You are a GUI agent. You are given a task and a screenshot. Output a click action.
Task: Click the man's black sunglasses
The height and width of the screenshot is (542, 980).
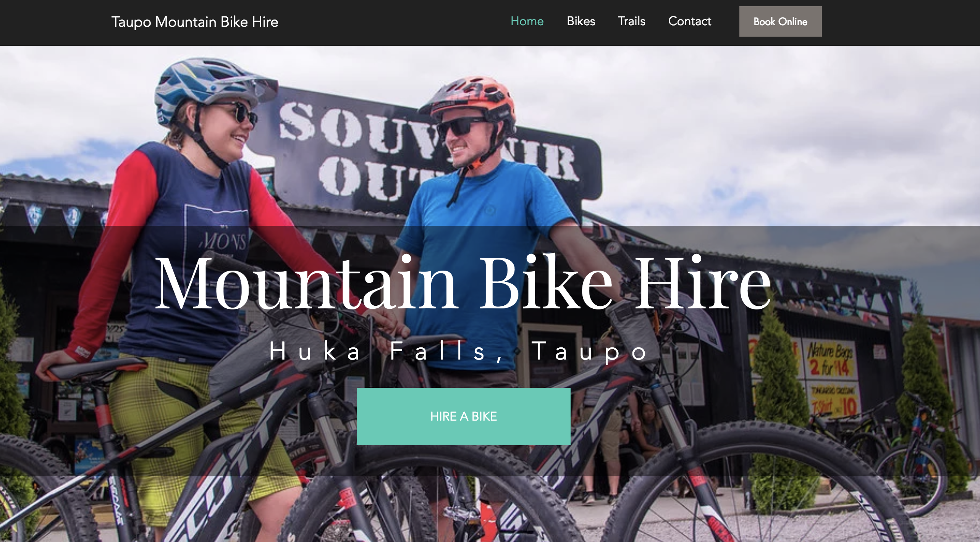462,126
